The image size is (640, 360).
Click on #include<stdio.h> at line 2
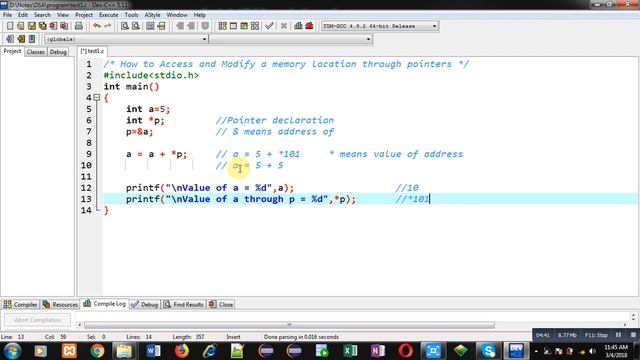coord(151,76)
